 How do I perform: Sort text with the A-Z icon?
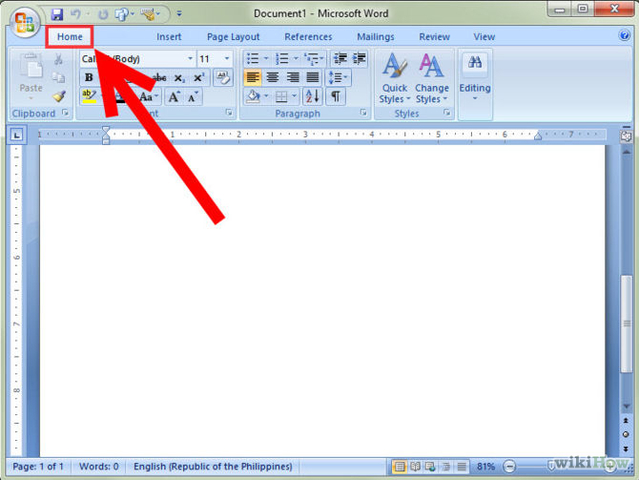click(312, 97)
